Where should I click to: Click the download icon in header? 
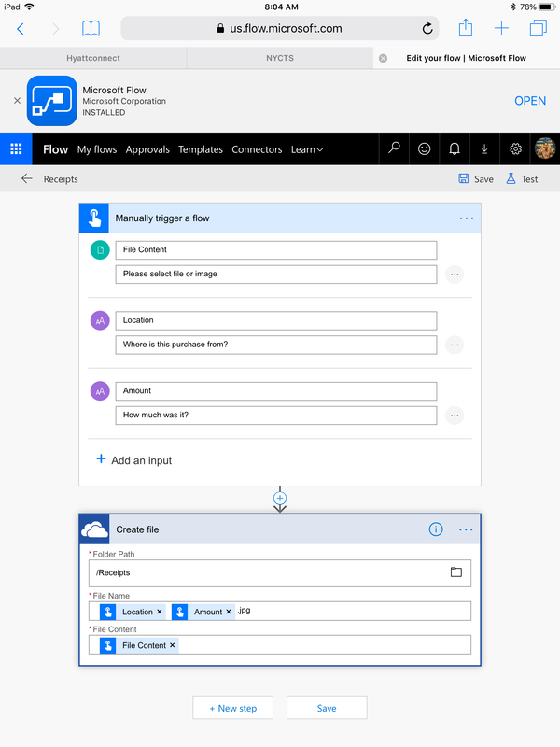coord(484,149)
